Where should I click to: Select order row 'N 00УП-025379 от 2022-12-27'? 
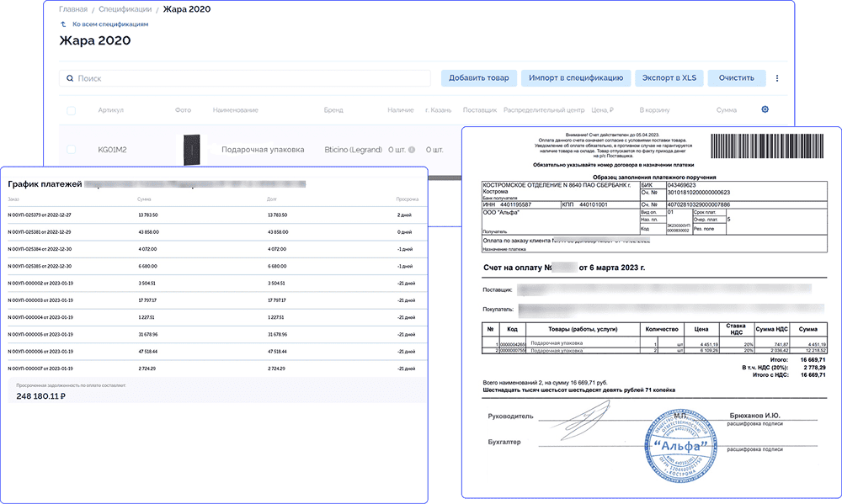(40, 215)
